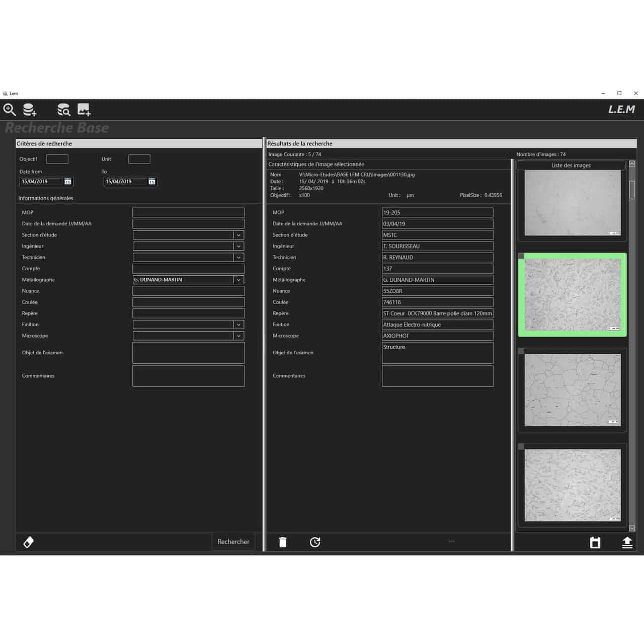Click the file path ending 001130.jpg
This screenshot has height=644, width=644.
pos(357,175)
